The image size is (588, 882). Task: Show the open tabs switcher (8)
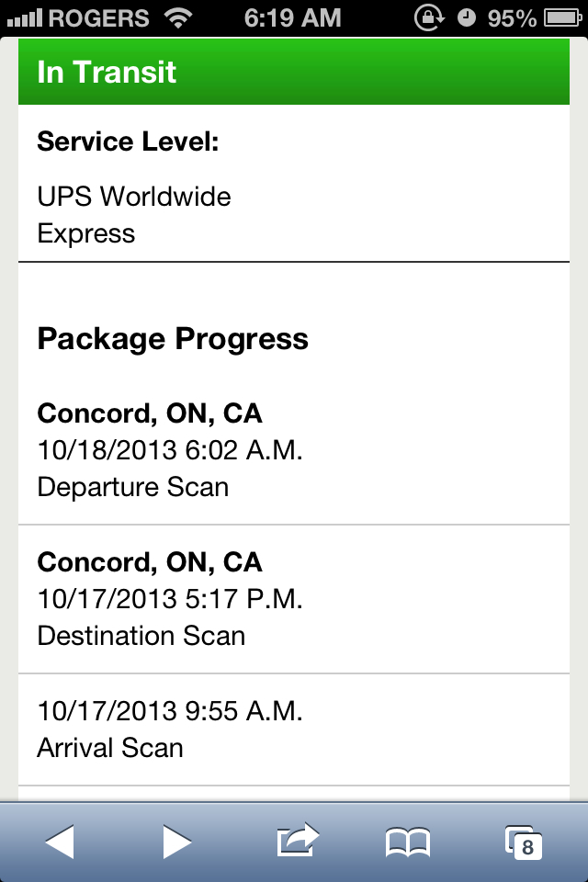click(x=524, y=841)
